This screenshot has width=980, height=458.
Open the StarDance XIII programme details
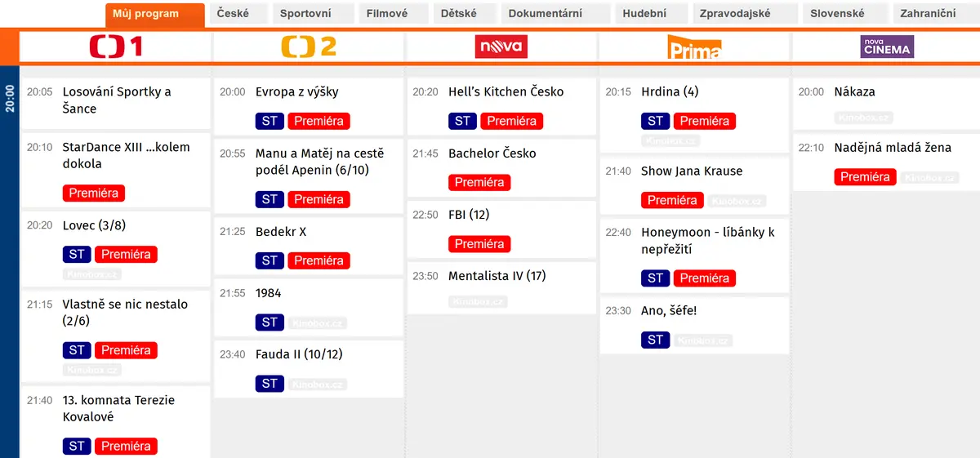(x=127, y=156)
